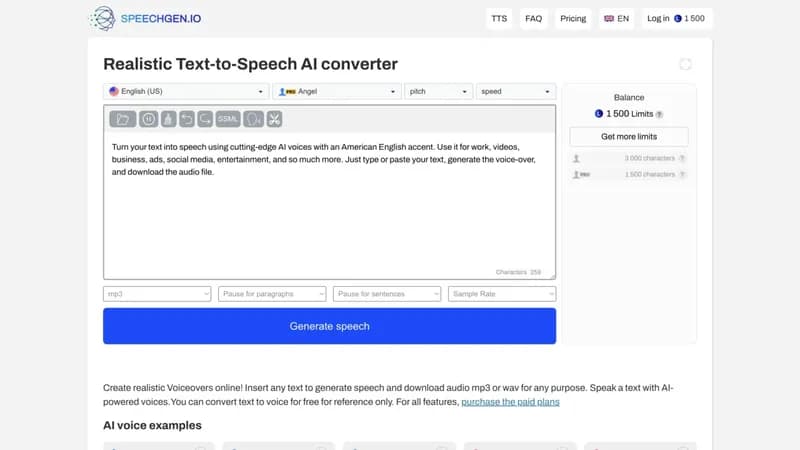
Task: Click the head voice icon in editor toolbar
Action: coord(254,119)
